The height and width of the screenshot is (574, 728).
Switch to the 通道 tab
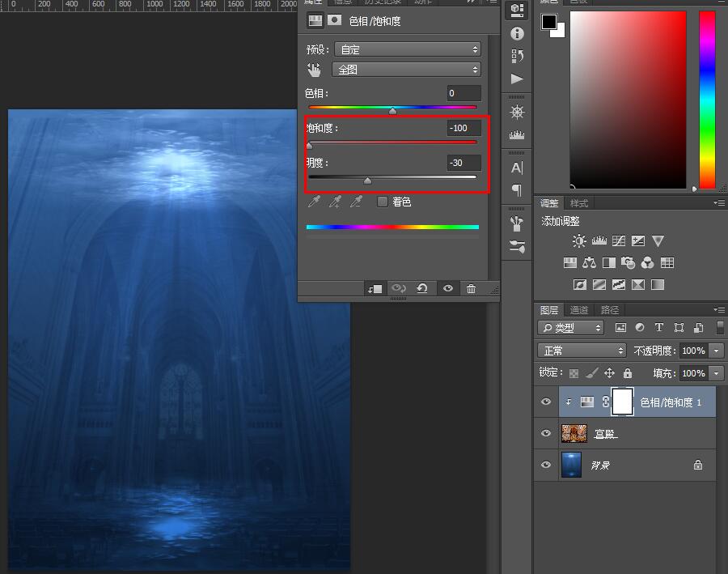point(578,310)
